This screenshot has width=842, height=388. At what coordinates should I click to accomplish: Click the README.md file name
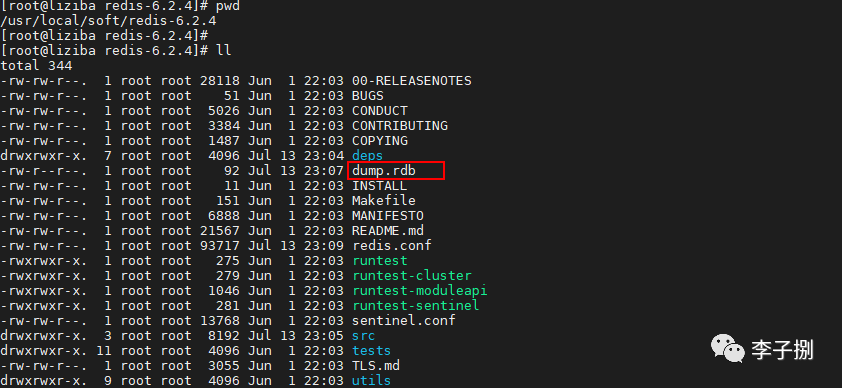coord(388,231)
